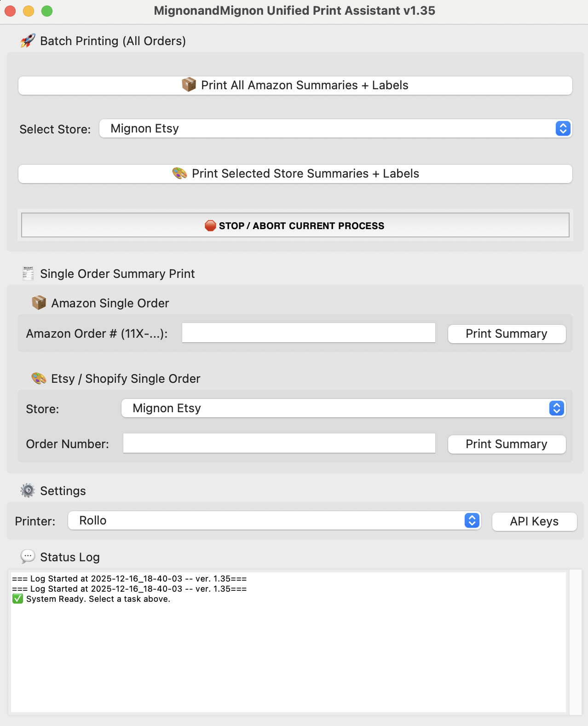588x726 pixels.
Task: Open the Select Store dropdown in Batch Printing
Action: [x=335, y=128]
